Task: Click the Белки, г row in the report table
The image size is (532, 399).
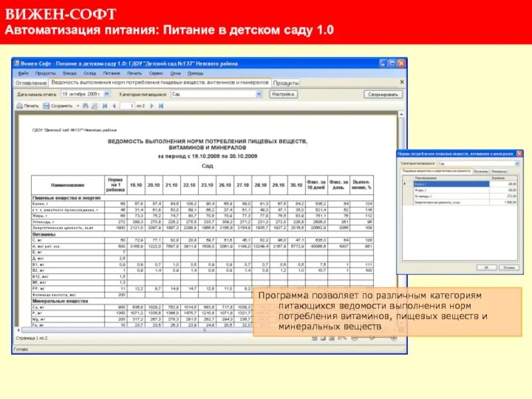Action: pyautogui.click(x=203, y=204)
